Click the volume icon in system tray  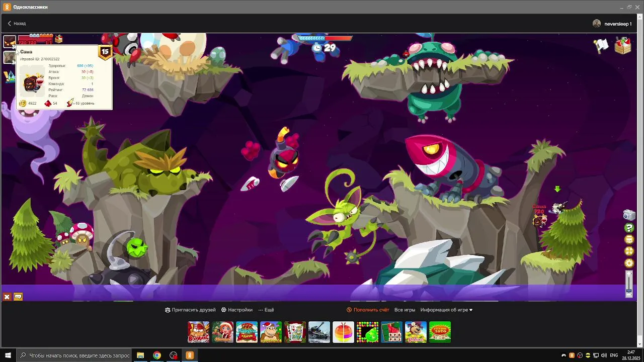pos(604,355)
